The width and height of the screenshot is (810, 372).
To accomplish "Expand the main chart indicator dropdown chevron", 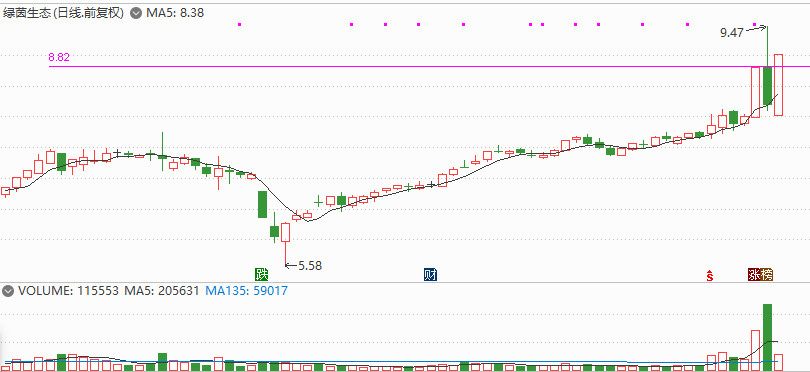I will (136, 13).
